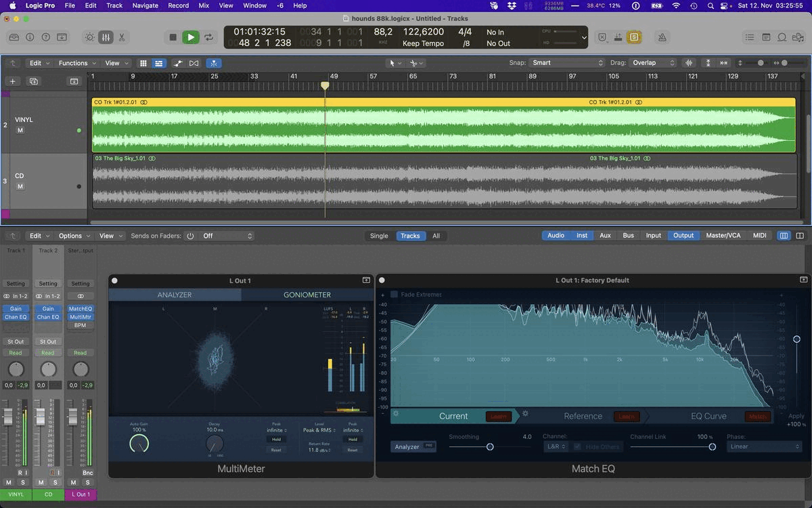The width and height of the screenshot is (812, 508).
Task: Click the green Play button
Action: pyautogui.click(x=191, y=37)
